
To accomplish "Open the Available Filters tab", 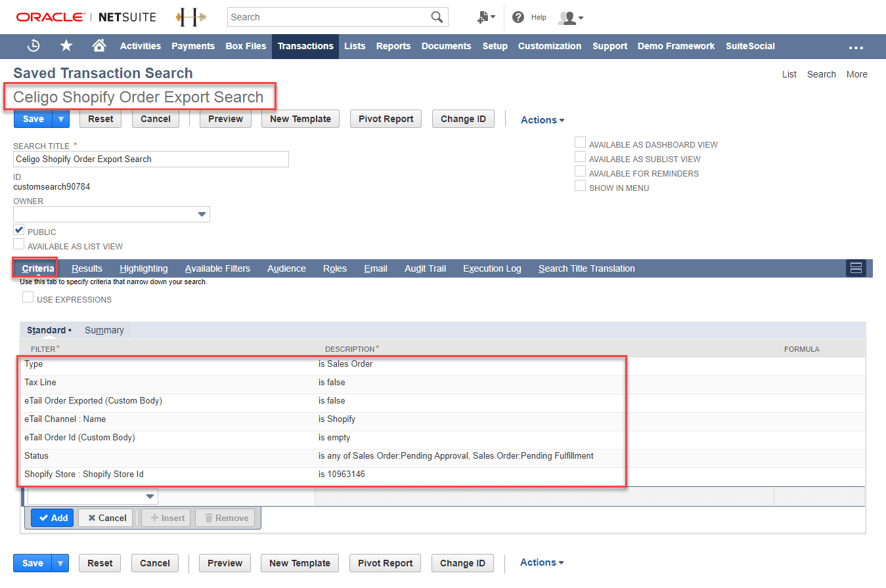I will tap(217, 268).
